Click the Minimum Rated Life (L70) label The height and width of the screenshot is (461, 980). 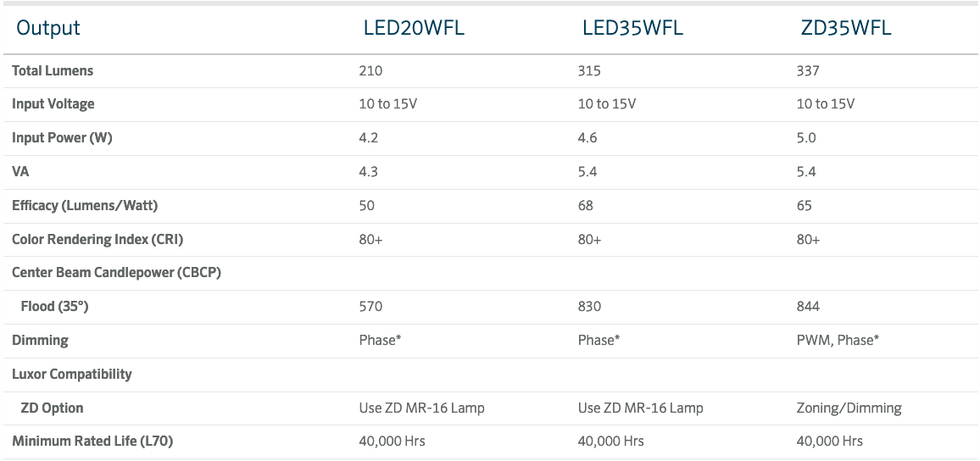point(92,442)
